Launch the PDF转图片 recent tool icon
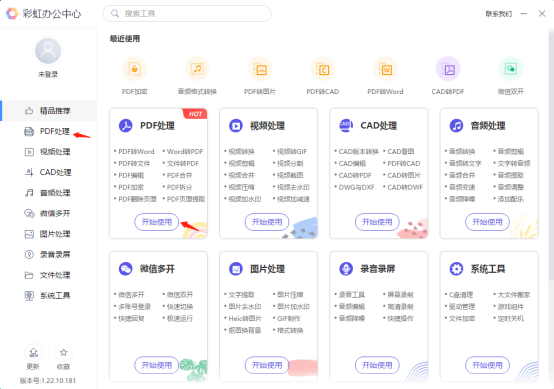 pyautogui.click(x=260, y=69)
